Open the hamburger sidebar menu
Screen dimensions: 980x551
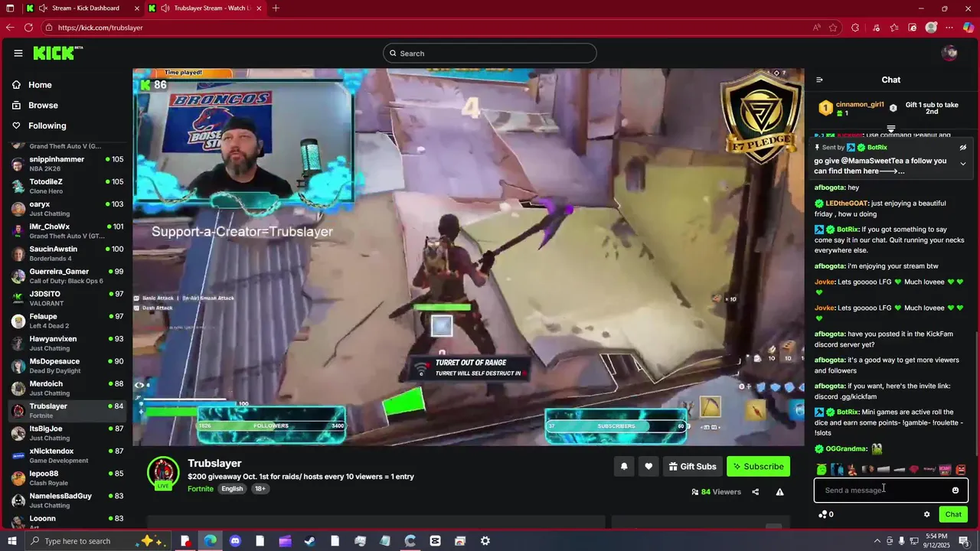coord(18,53)
